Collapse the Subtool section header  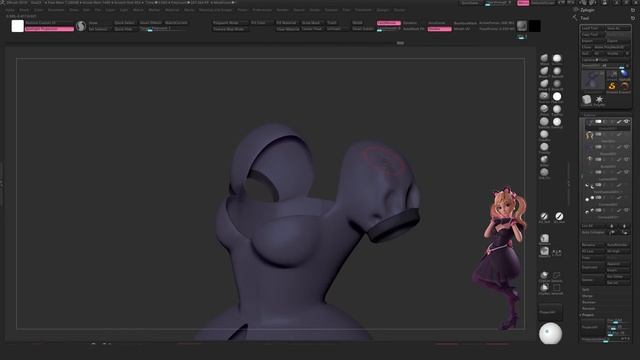[589, 115]
